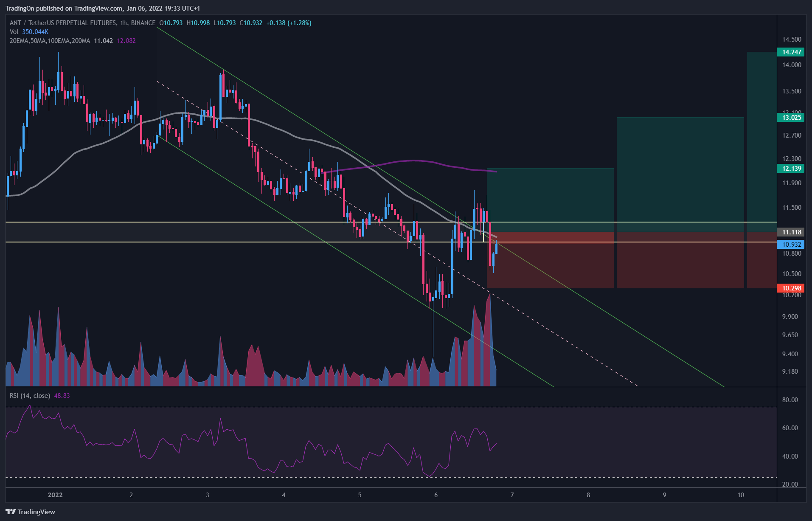Click the RSI (14, close) indicator label
This screenshot has height=521, width=812.
[30, 396]
